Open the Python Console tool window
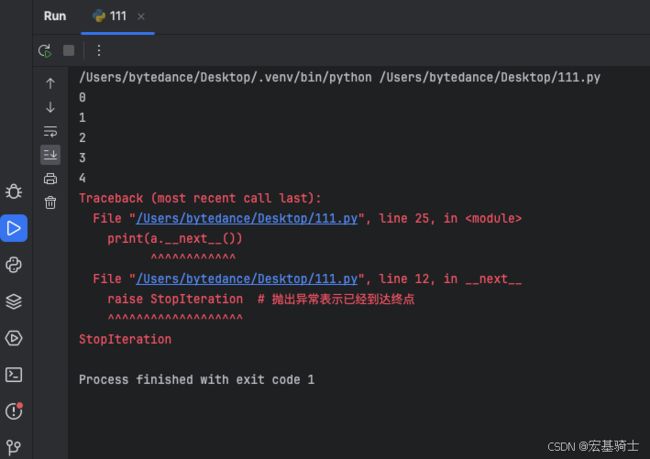 tap(14, 265)
